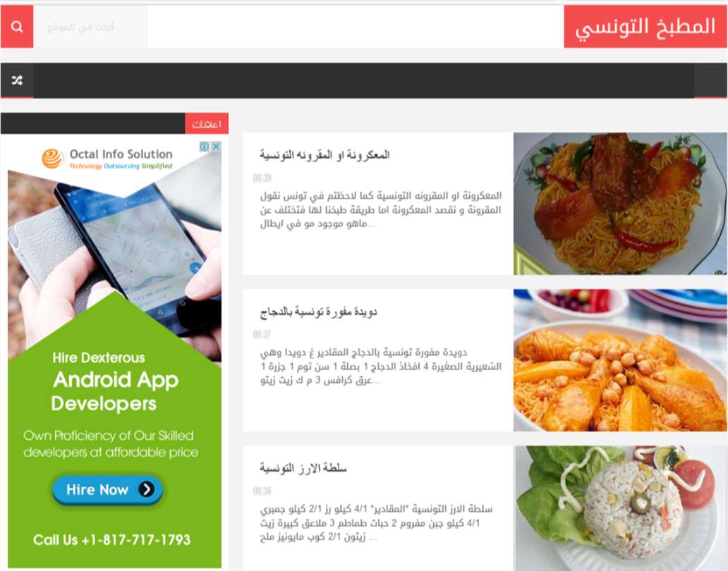Click the rice salad thumbnail

[x=620, y=508]
